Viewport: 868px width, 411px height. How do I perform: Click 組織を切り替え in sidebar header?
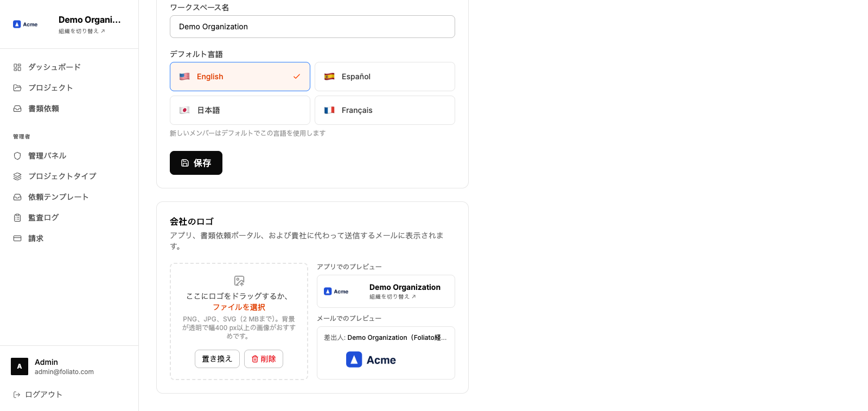pos(82,31)
